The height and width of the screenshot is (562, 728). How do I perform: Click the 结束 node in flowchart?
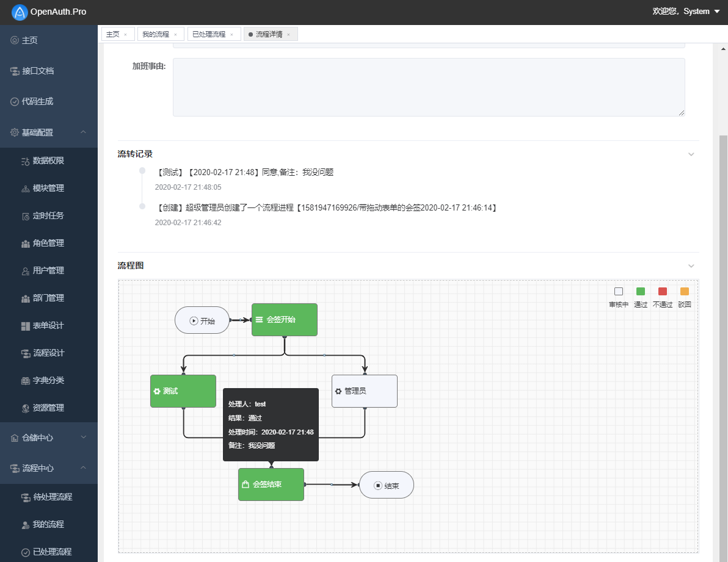tap(386, 485)
